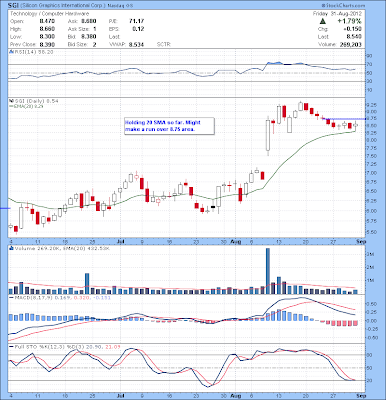
Task: Click the SGI ticker symbol in header
Action: 13,6
